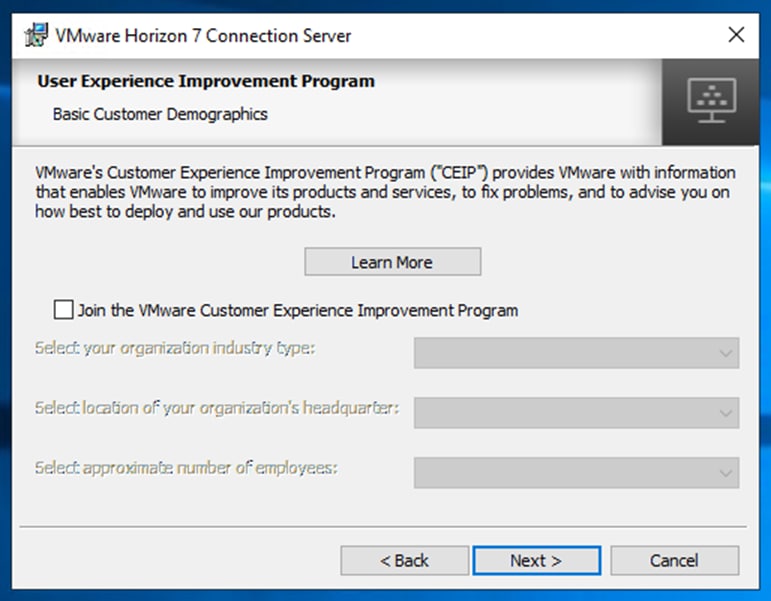Go to the previous step with < Back
This screenshot has height=601, width=771.
tap(404, 560)
